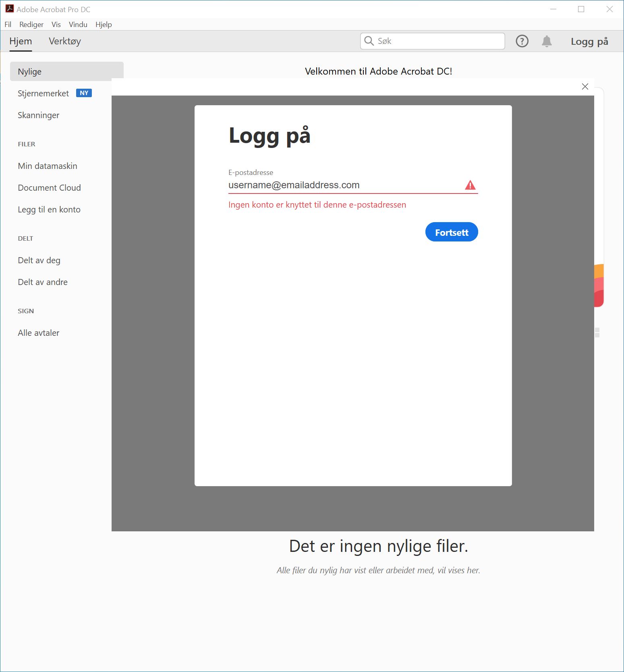Click Velkommen til Adobe Acrobat DC text
The image size is (624, 672).
click(378, 71)
